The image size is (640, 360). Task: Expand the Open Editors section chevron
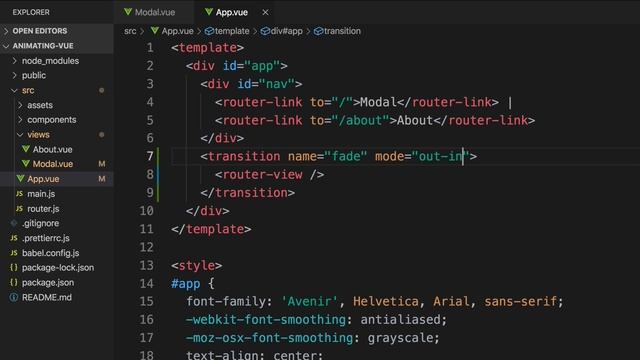[6, 31]
